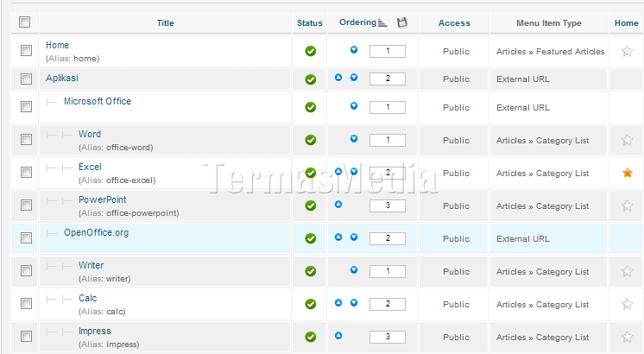Toggle status icon for Word row
Viewport: 644px width, 354px height.
coord(311,140)
